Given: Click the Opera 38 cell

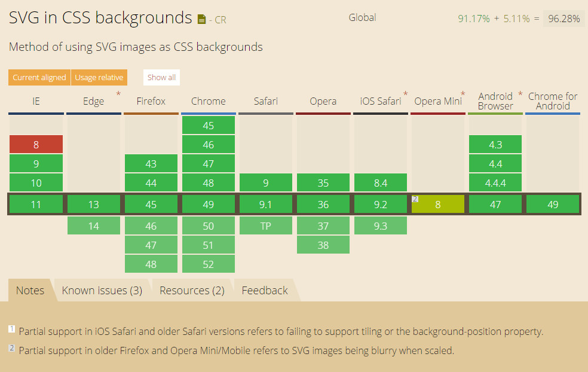Looking at the screenshot, I should [323, 245].
